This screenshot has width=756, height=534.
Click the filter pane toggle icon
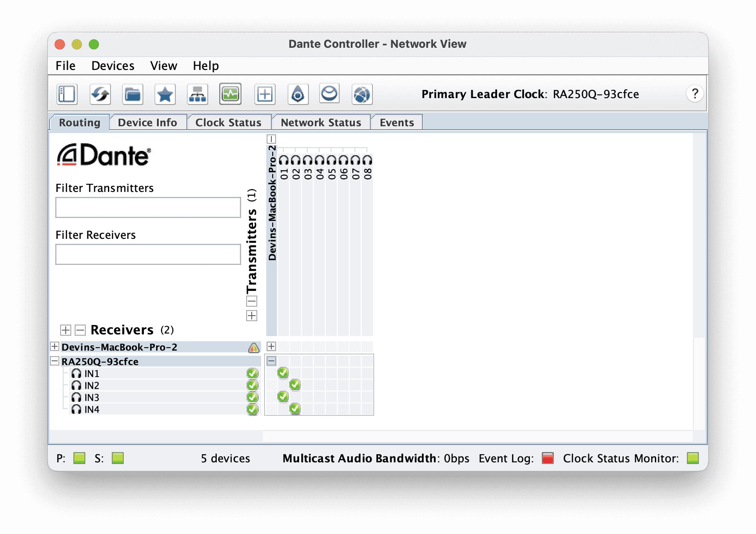(x=67, y=94)
